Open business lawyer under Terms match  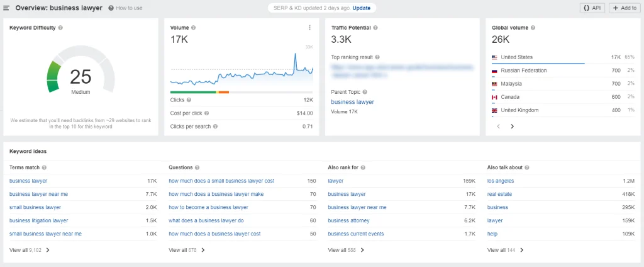tap(28, 181)
